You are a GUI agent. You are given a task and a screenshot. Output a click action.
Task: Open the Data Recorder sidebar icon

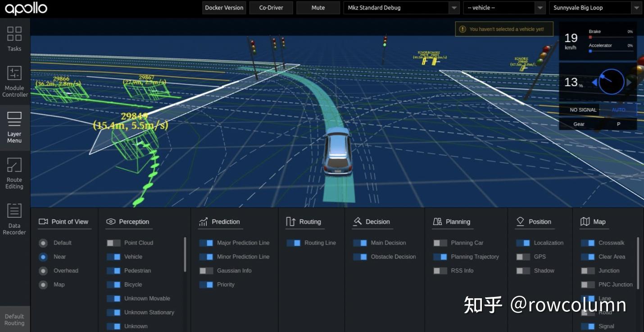pyautogui.click(x=14, y=219)
